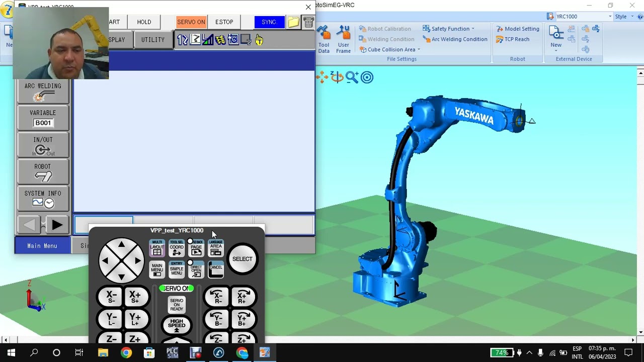
Task: Click the yellow robot status icon
Action: [220, 40]
